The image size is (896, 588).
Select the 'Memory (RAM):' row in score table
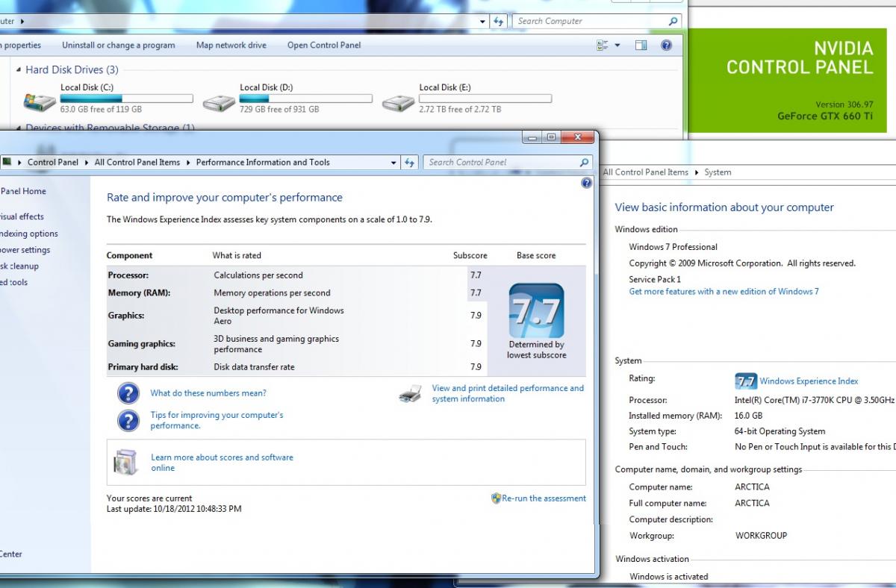pos(296,293)
